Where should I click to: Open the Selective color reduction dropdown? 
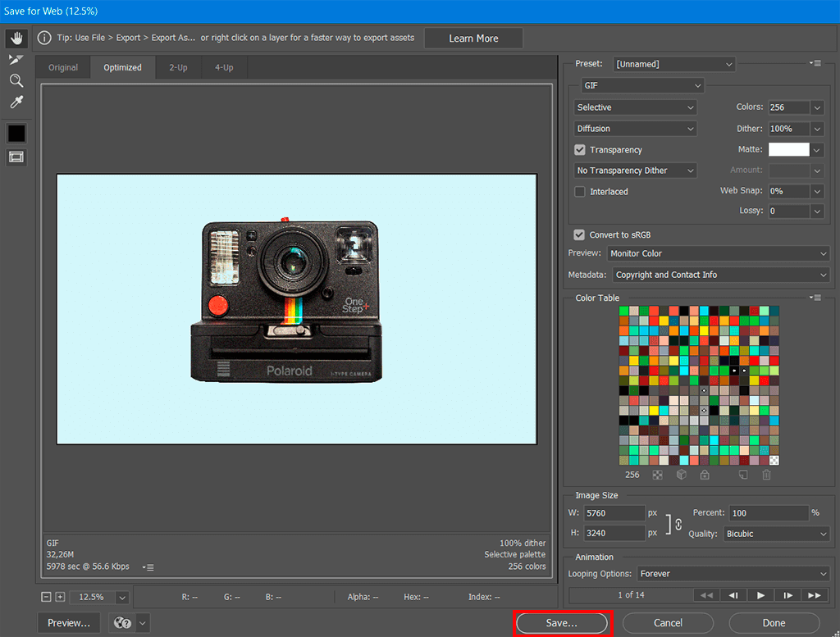[x=636, y=107]
